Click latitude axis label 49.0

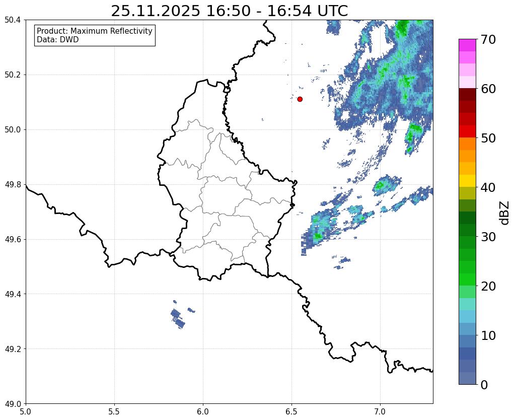13,404
